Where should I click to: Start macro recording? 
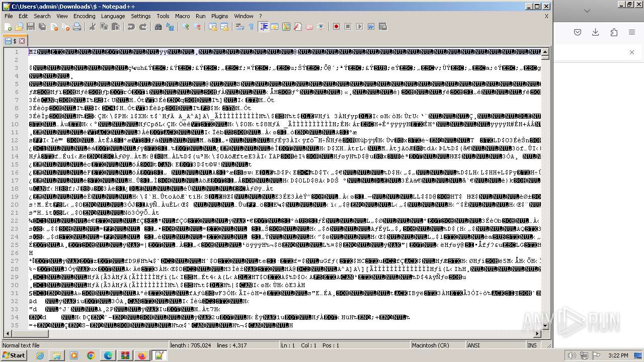[337, 27]
